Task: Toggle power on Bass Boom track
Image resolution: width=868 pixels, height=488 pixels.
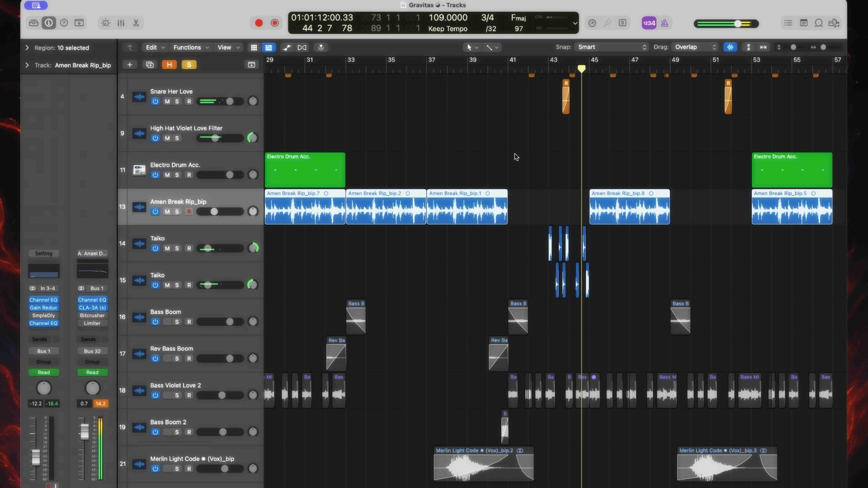Action: point(155,322)
